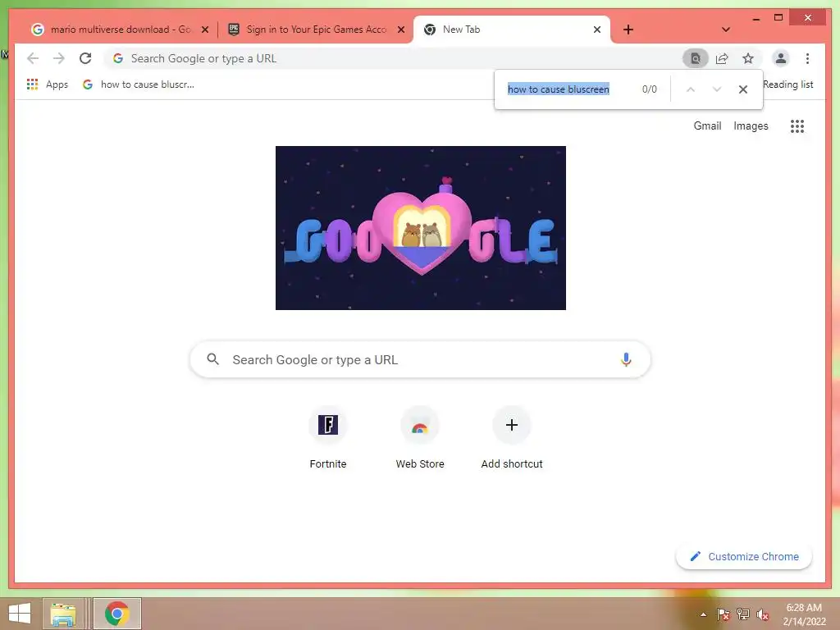This screenshot has height=630, width=840.
Task: Open the Fortnite shortcut
Action: (328, 439)
